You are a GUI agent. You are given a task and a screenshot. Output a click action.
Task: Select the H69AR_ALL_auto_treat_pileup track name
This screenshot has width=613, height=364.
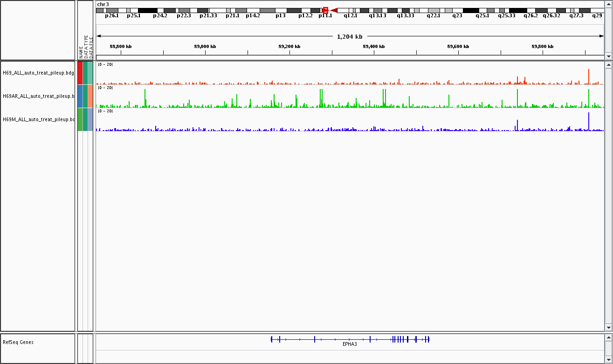(x=38, y=96)
